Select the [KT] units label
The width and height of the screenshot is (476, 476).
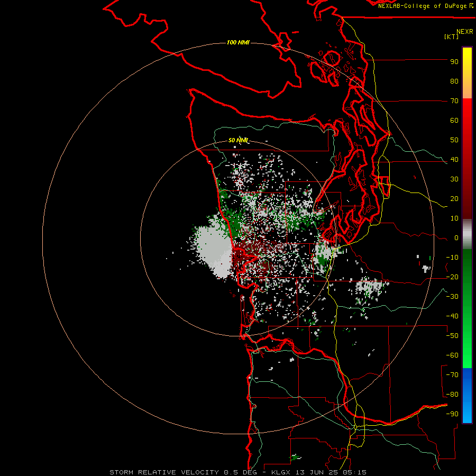pos(451,36)
